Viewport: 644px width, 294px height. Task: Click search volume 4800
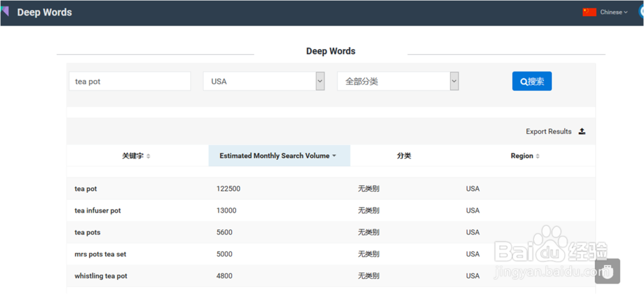pos(224,276)
